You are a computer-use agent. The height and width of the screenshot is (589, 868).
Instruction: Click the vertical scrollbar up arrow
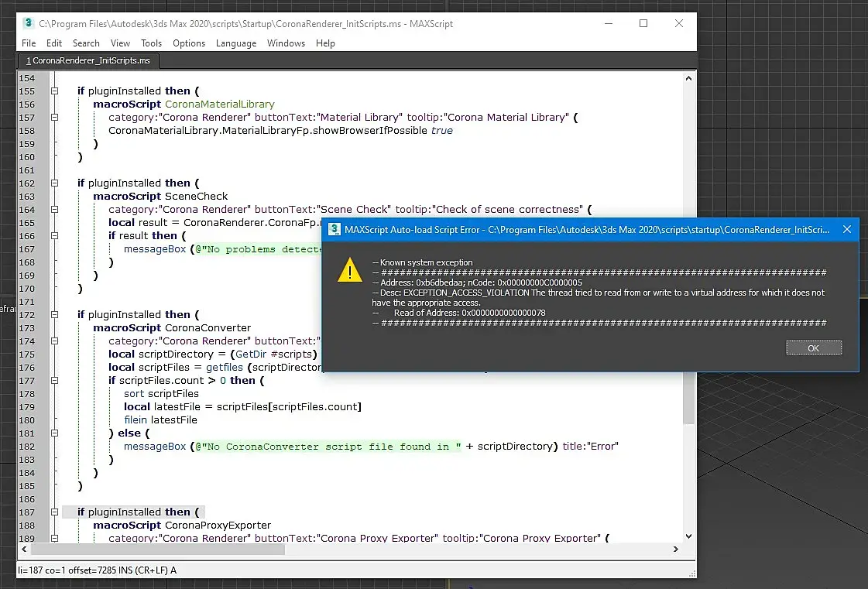tap(688, 78)
